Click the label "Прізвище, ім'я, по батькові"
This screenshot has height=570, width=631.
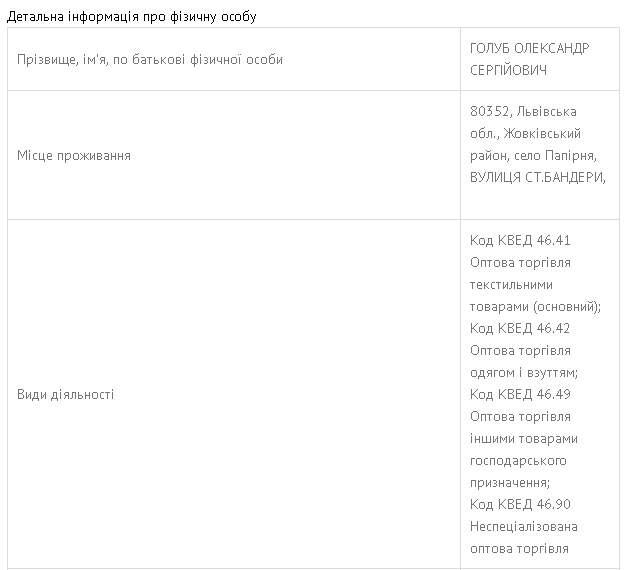click(x=150, y=60)
